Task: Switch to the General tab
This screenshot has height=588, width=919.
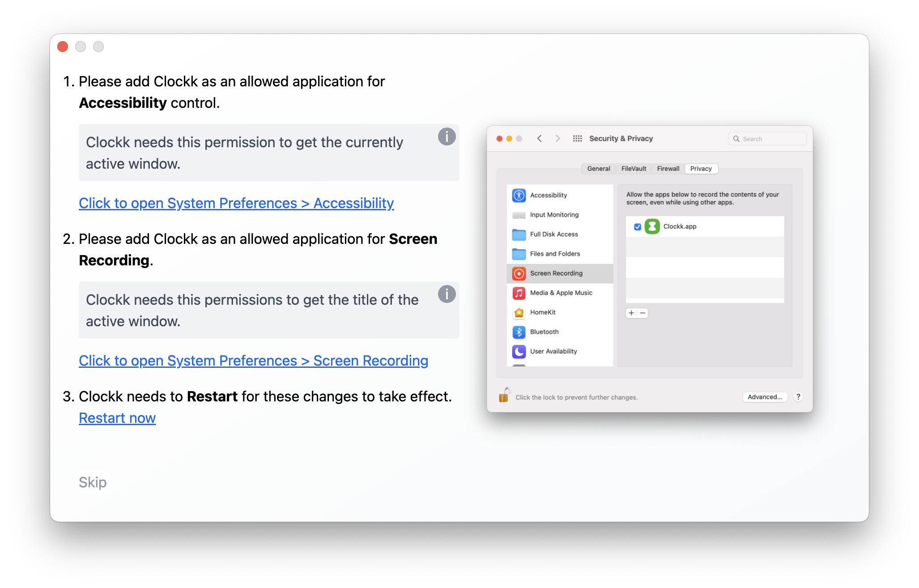Action: [599, 169]
